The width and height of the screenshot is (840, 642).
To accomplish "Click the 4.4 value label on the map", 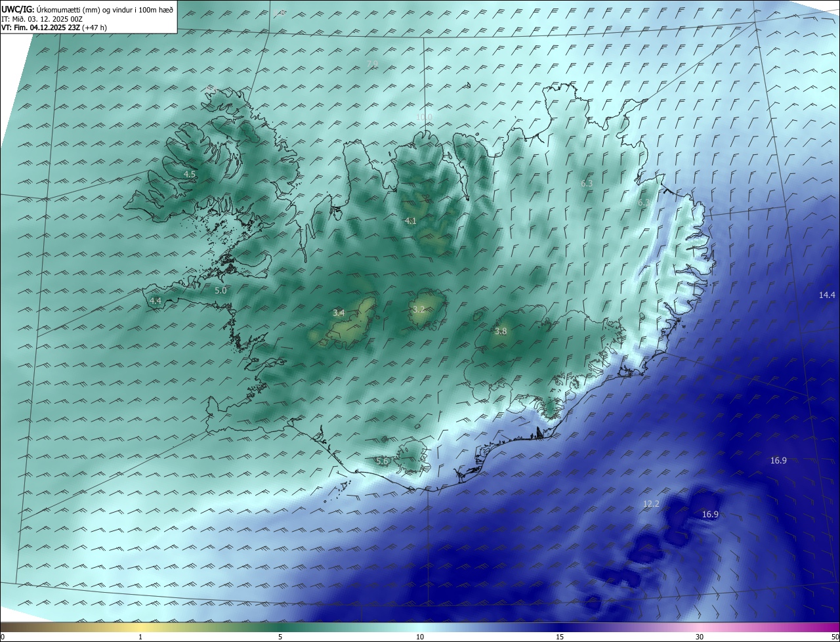I will click(x=156, y=301).
